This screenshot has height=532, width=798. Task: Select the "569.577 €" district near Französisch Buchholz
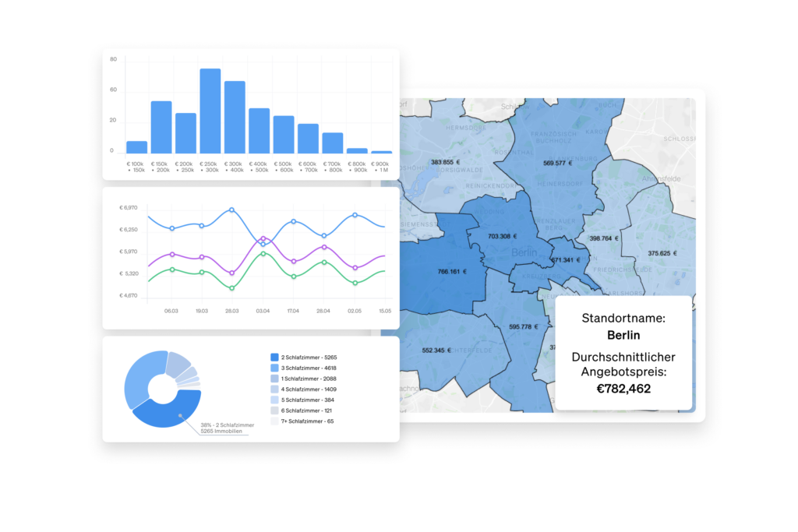click(558, 164)
